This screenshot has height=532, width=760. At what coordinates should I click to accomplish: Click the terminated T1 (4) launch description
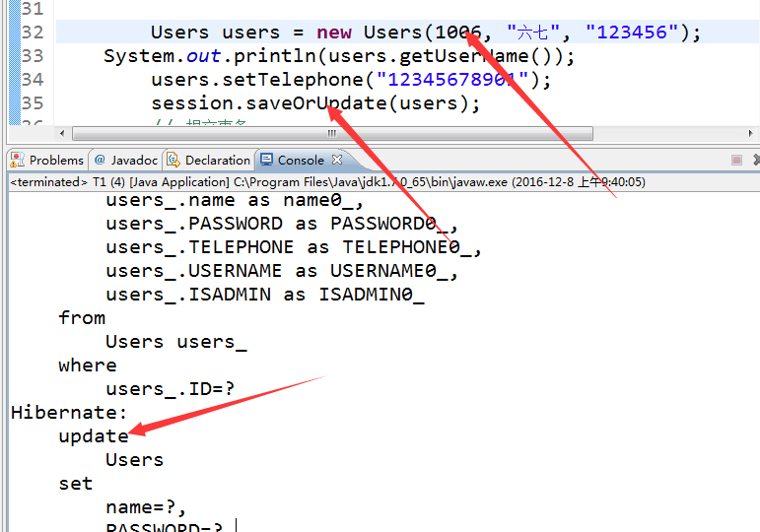click(327, 182)
